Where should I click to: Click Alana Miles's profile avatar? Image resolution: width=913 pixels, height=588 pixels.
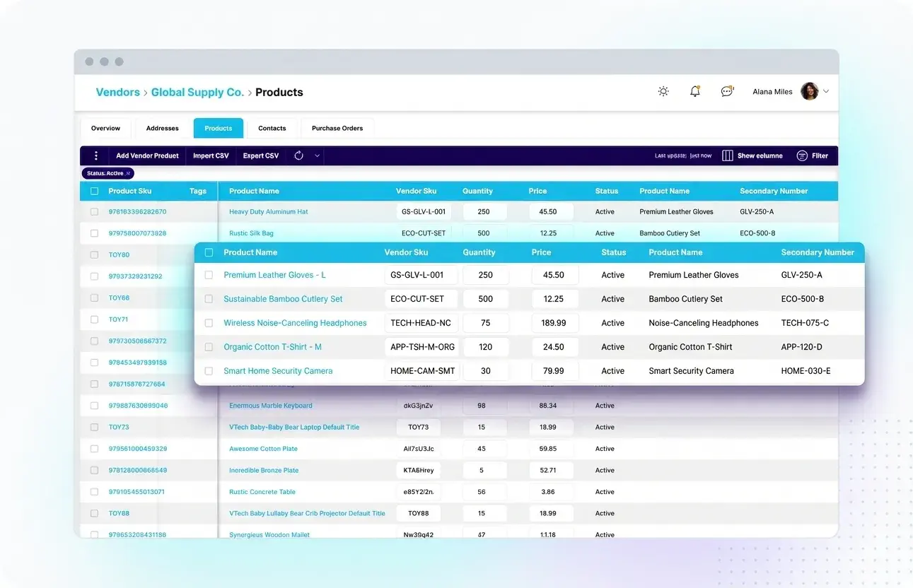[808, 91]
